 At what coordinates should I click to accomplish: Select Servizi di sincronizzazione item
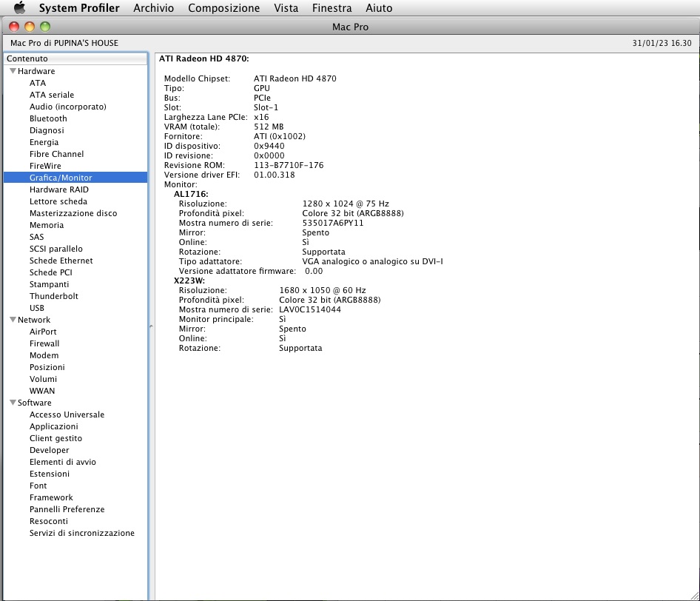pos(81,533)
